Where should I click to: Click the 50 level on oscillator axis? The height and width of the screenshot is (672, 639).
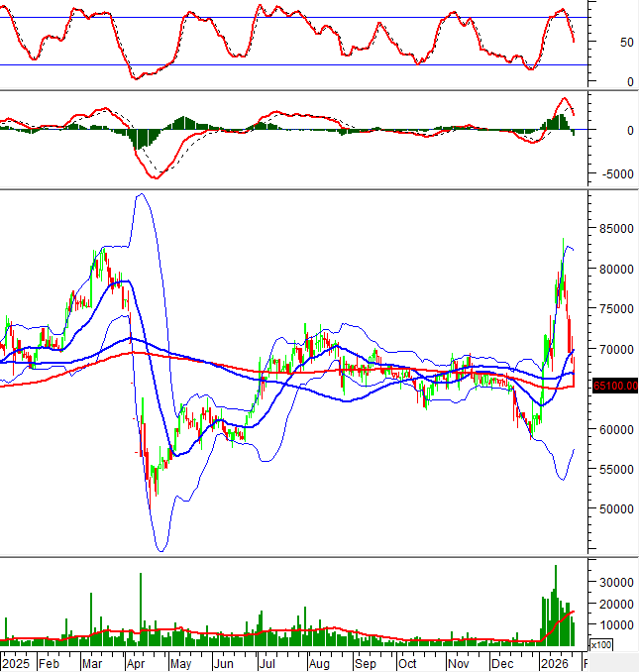pyautogui.click(x=599, y=43)
